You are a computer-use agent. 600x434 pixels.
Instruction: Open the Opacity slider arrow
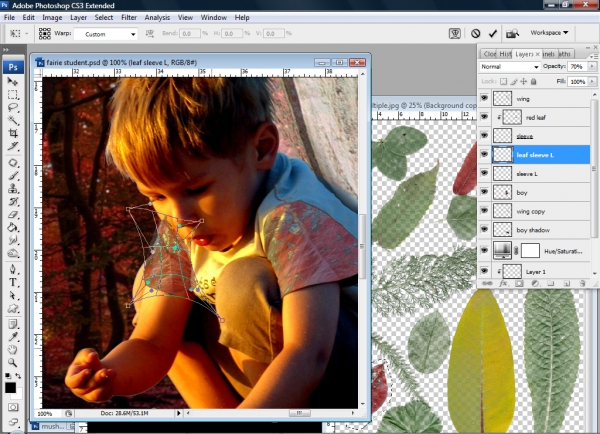(592, 67)
